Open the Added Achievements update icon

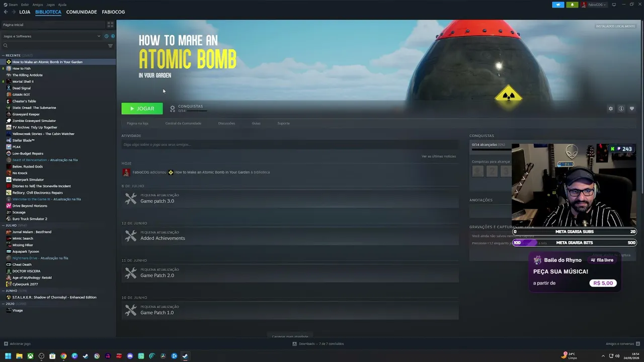[131, 236]
